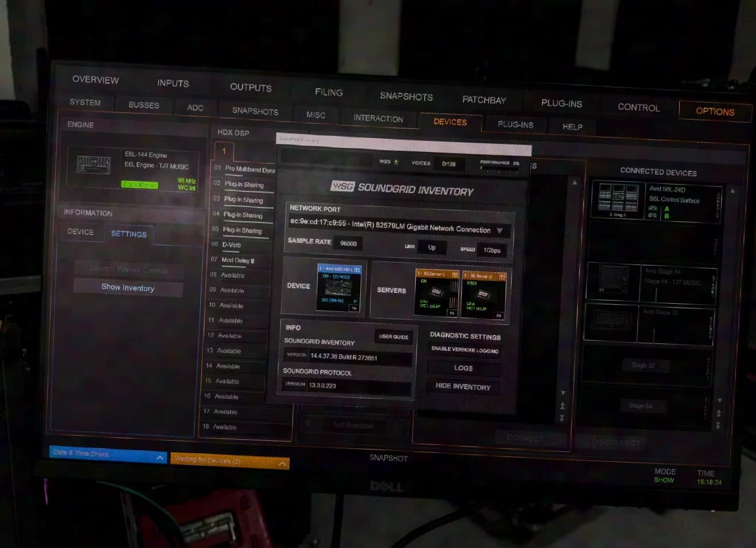
Task: Select slot 18 Available
Action: pos(245,427)
